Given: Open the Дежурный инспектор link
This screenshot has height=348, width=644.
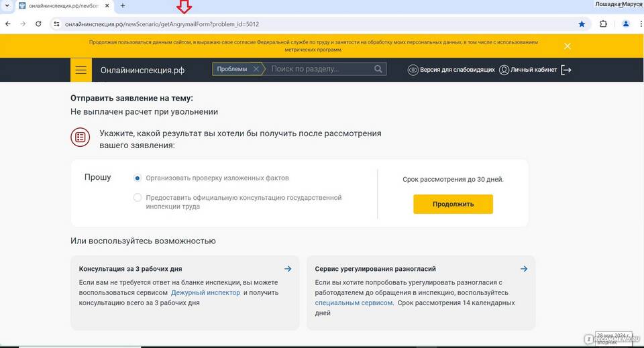Looking at the screenshot, I should 205,293.
